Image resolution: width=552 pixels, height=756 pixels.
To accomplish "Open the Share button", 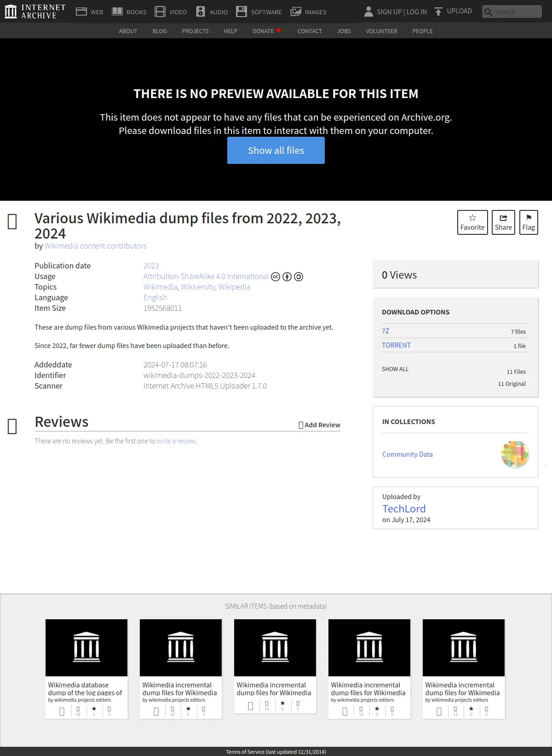I will point(503,222).
